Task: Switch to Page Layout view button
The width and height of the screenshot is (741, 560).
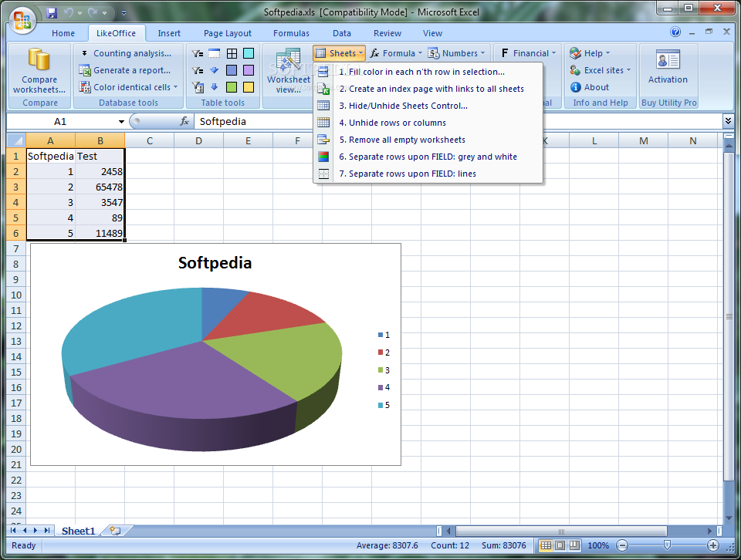Action: (x=560, y=546)
